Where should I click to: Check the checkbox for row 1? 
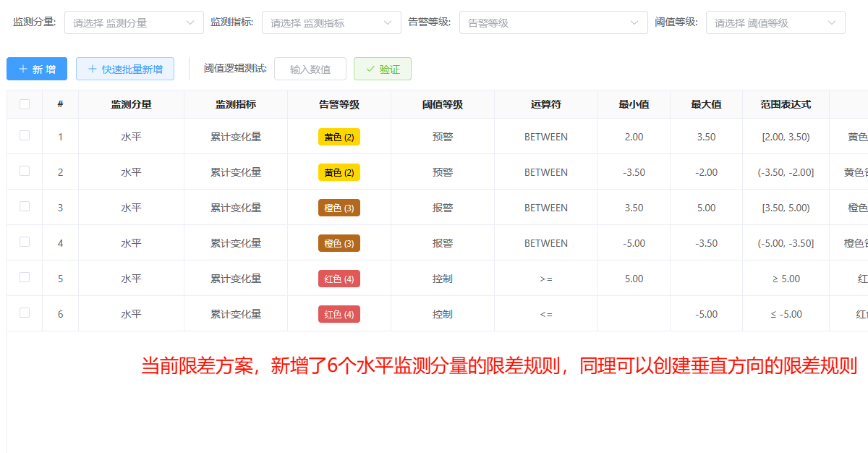tap(25, 135)
